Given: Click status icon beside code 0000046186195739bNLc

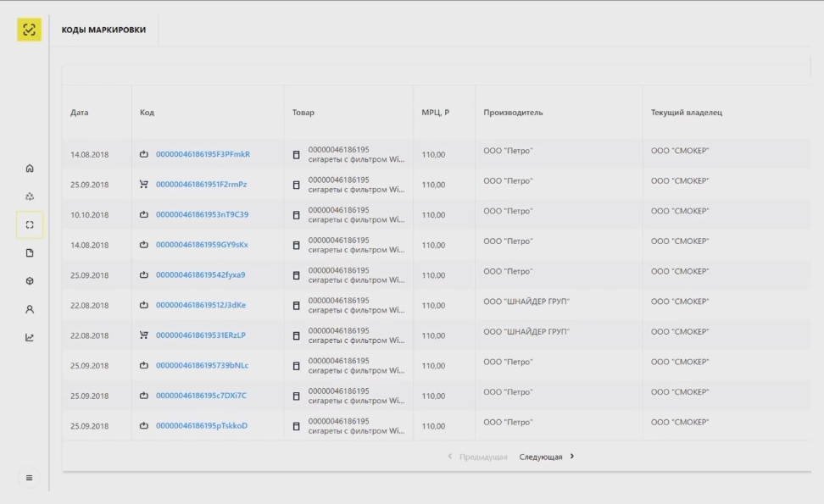Looking at the screenshot, I should tap(144, 365).
